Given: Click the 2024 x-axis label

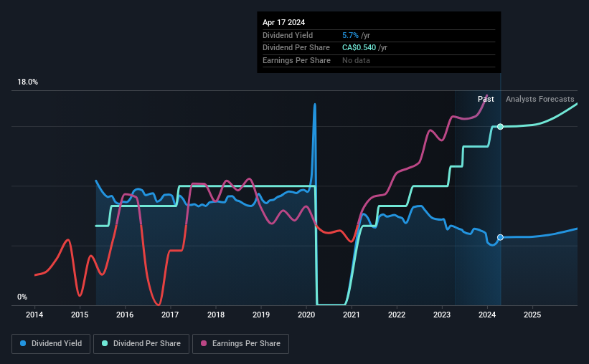Looking at the screenshot, I should click(487, 315).
